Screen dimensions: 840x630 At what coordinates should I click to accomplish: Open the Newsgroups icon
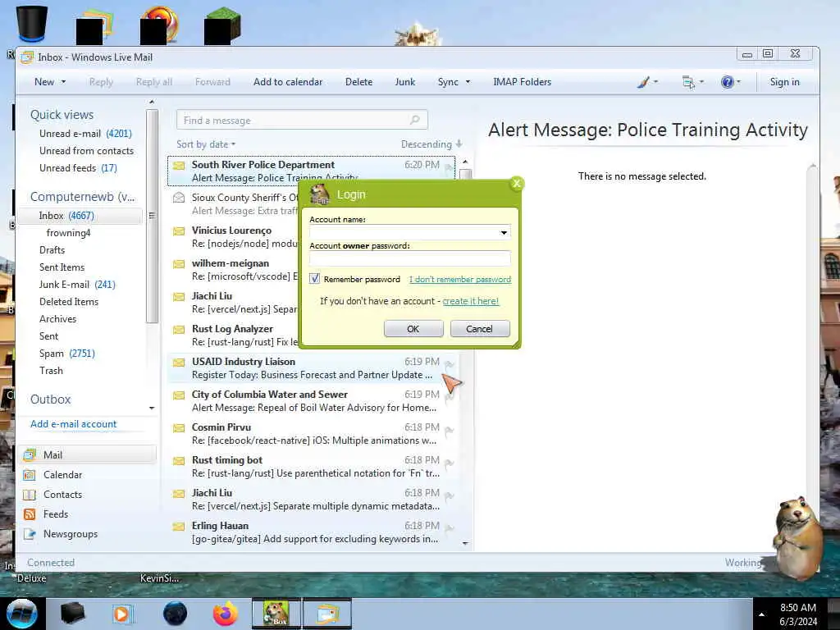(30, 534)
